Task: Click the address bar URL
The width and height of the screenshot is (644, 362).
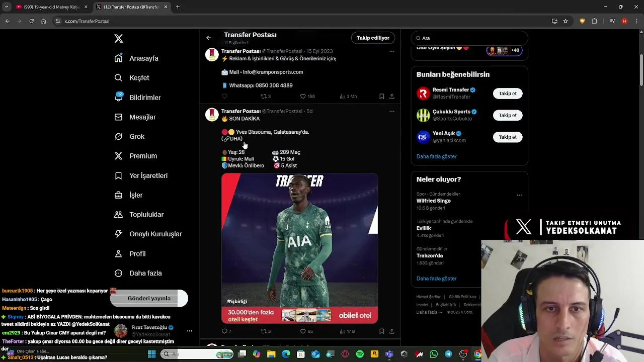Action: point(87,21)
